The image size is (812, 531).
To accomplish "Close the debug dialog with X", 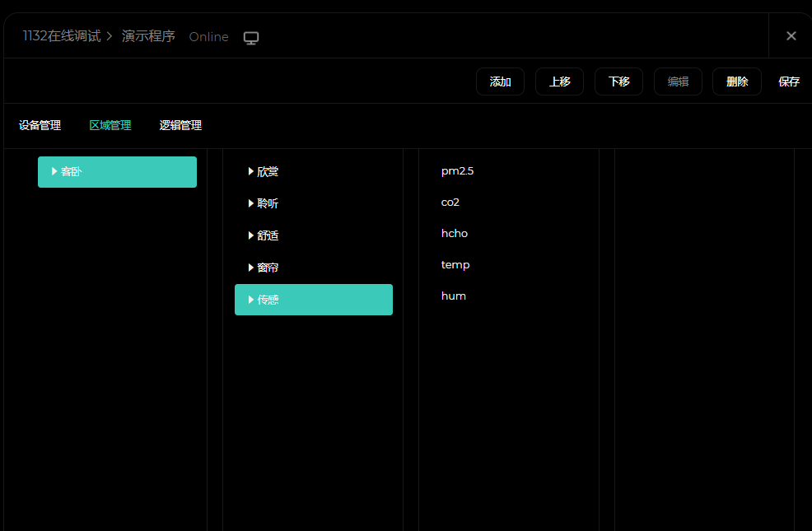I will coord(791,35).
